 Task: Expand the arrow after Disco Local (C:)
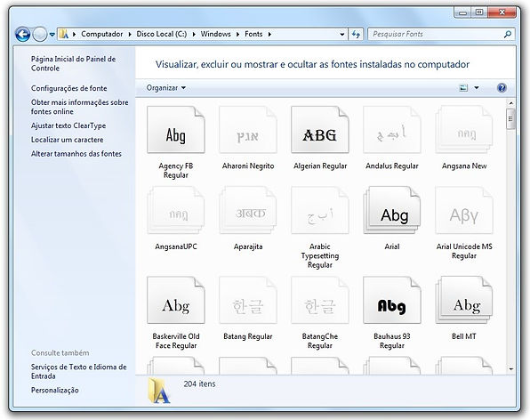click(194, 34)
